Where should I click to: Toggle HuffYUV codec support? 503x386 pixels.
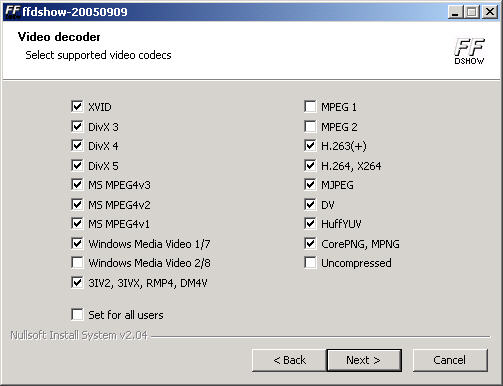(x=310, y=224)
